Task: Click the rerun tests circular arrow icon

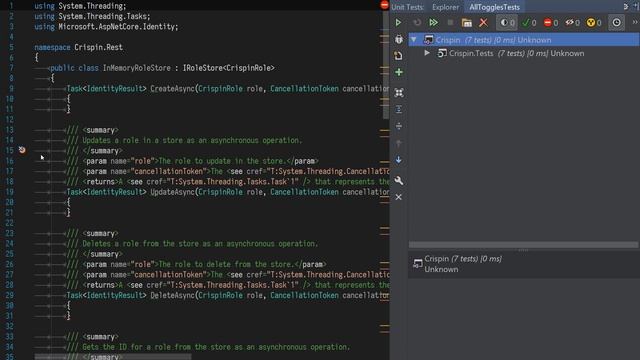Action: pos(417,23)
